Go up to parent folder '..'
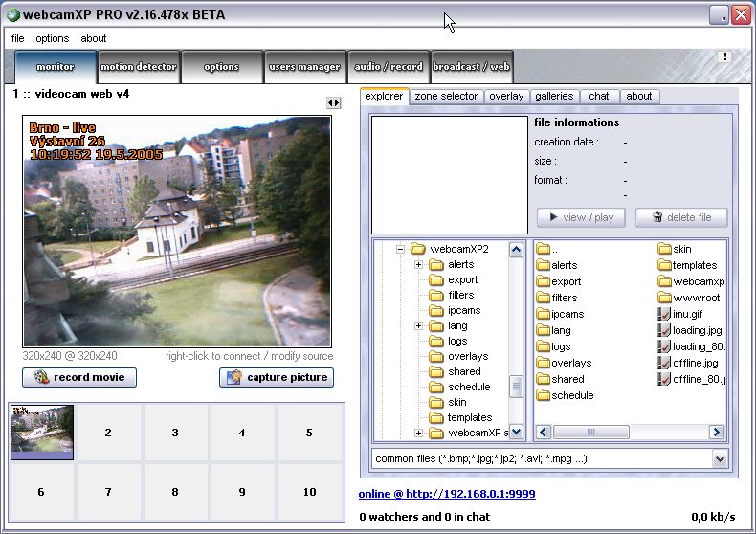756x534 pixels. (547, 249)
